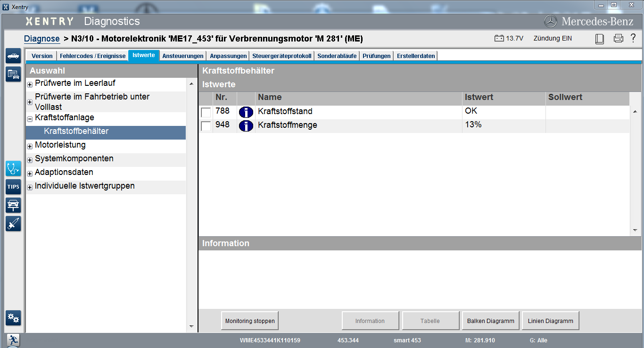Viewport: 644px width, 348px height.
Task: Open the Prüfungen tab
Action: pyautogui.click(x=377, y=56)
